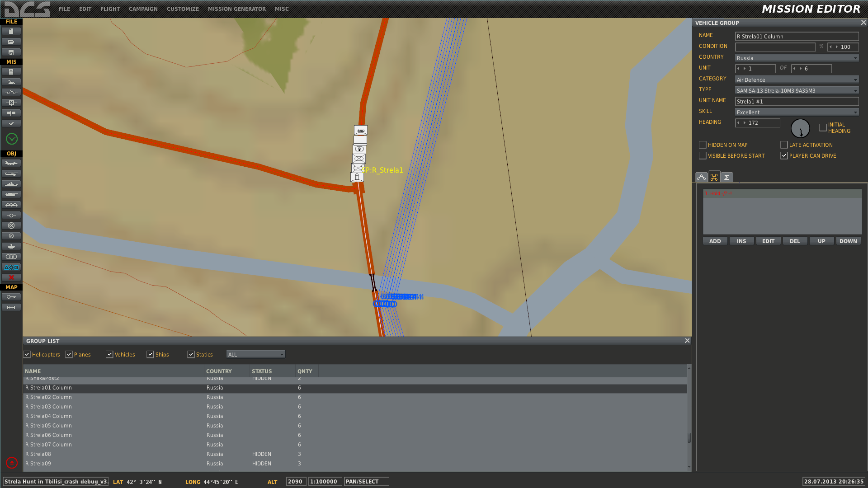The image size is (868, 488).
Task: Open the blue shapes unit list tool
Action: click(x=11, y=267)
